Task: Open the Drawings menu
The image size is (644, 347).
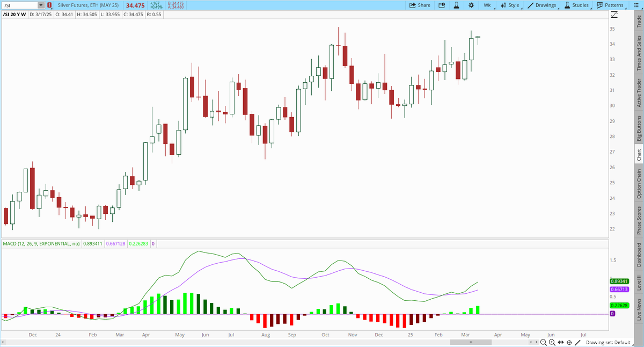Action: click(542, 5)
